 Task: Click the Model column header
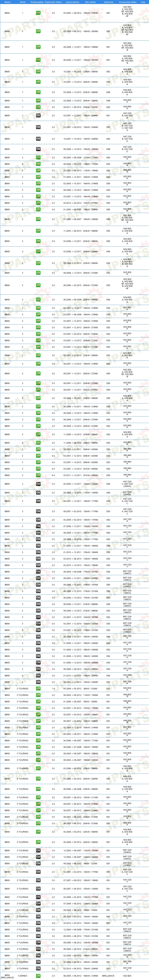22,2
